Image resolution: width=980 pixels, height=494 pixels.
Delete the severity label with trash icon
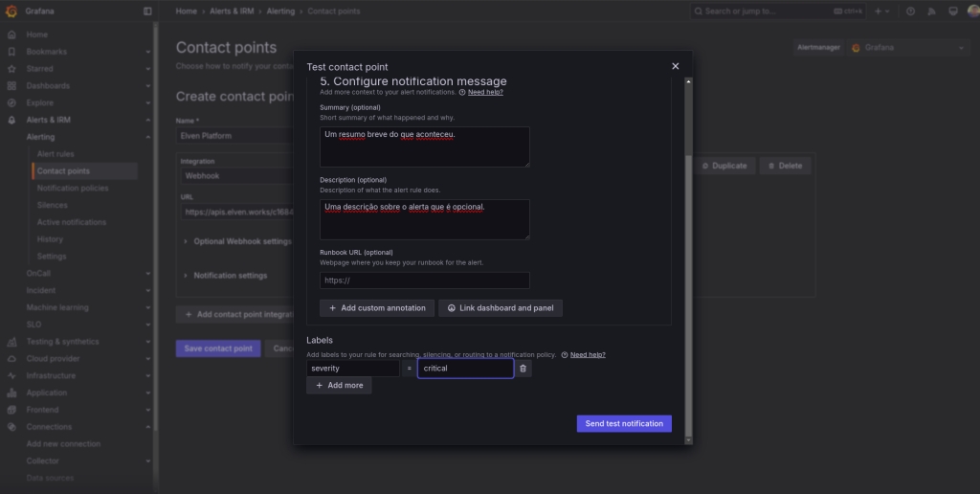coord(523,368)
